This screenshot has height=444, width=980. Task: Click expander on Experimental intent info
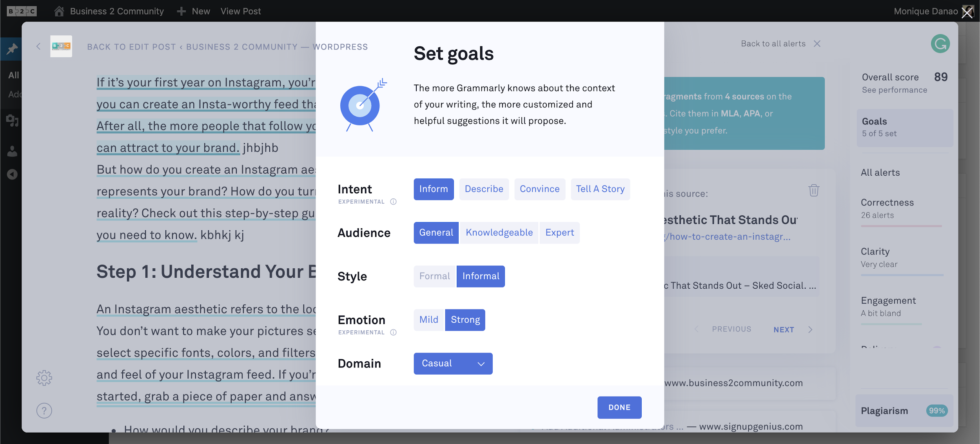[x=393, y=201]
